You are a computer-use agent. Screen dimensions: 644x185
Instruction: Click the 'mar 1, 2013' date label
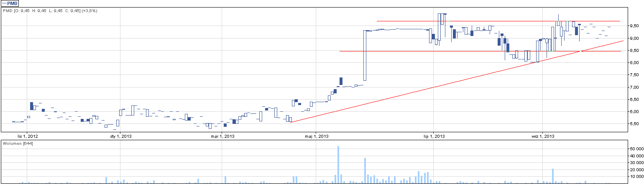(x=222, y=136)
